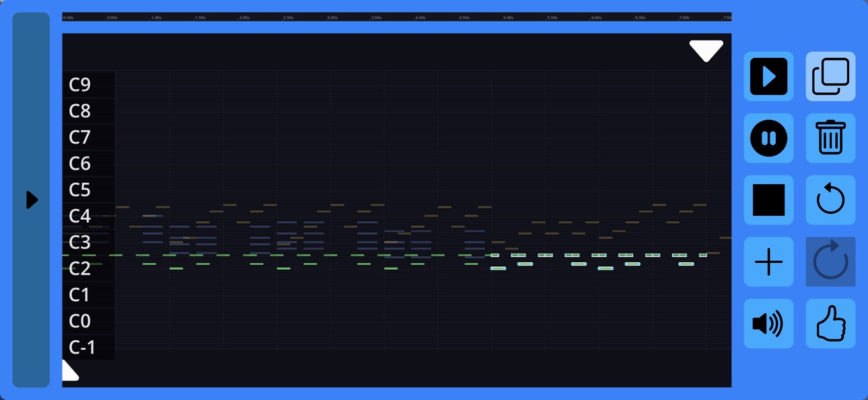Viewport: 868px width, 400px height.
Task: Stop playback with the square stop button
Action: [768, 200]
